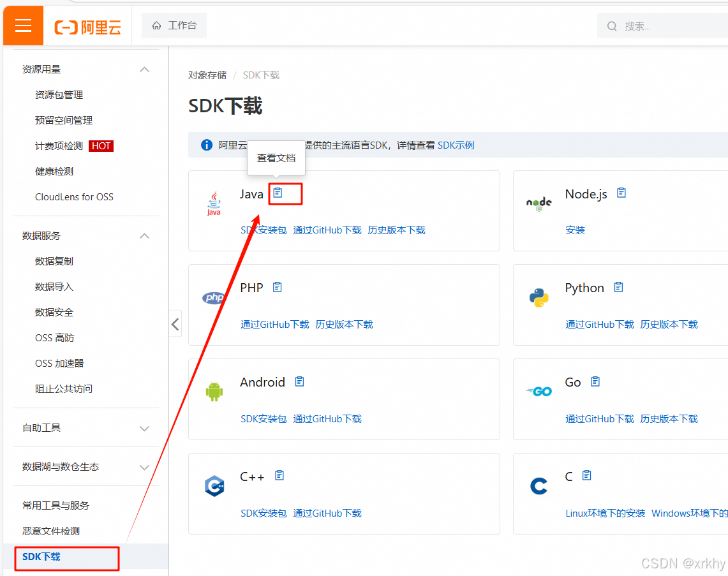The width and height of the screenshot is (728, 576).
Task: Select 数据安全 sidebar item
Action: (x=54, y=313)
